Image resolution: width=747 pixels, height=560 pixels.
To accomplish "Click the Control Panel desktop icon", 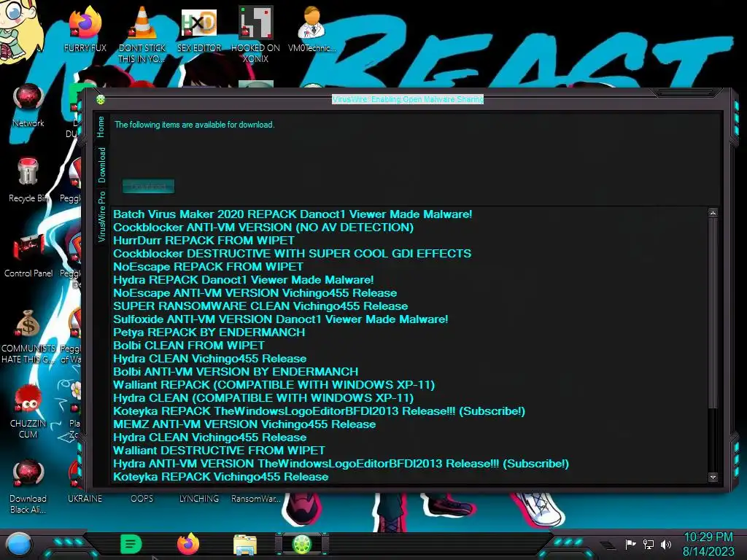I will pos(28,247).
